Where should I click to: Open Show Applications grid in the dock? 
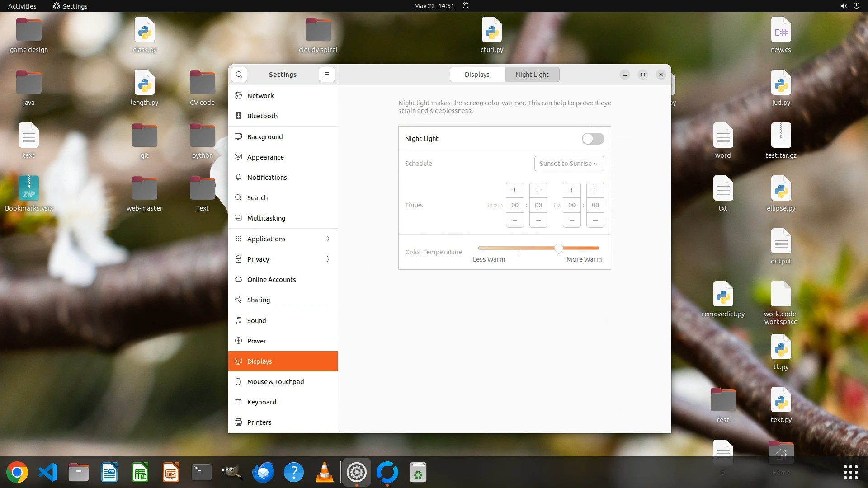(850, 472)
